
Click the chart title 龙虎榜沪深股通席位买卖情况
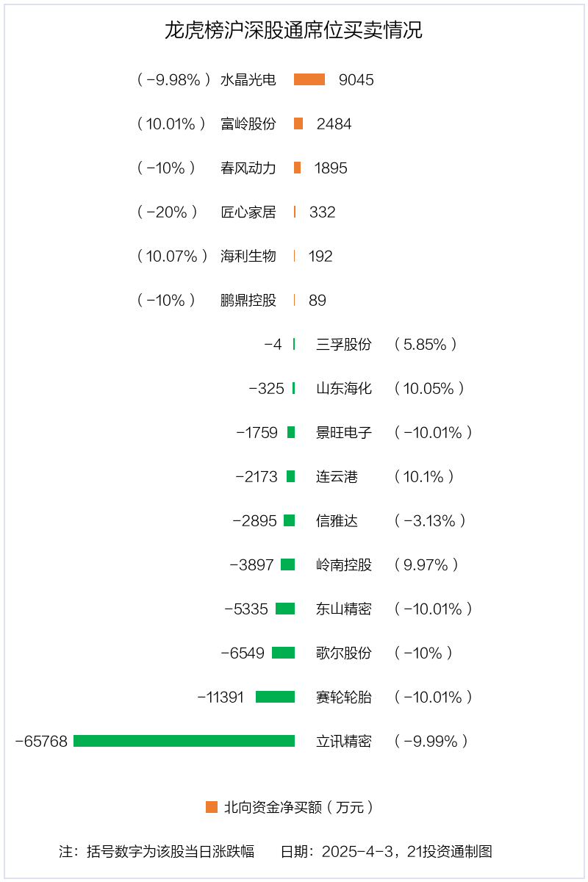pyautogui.click(x=294, y=31)
